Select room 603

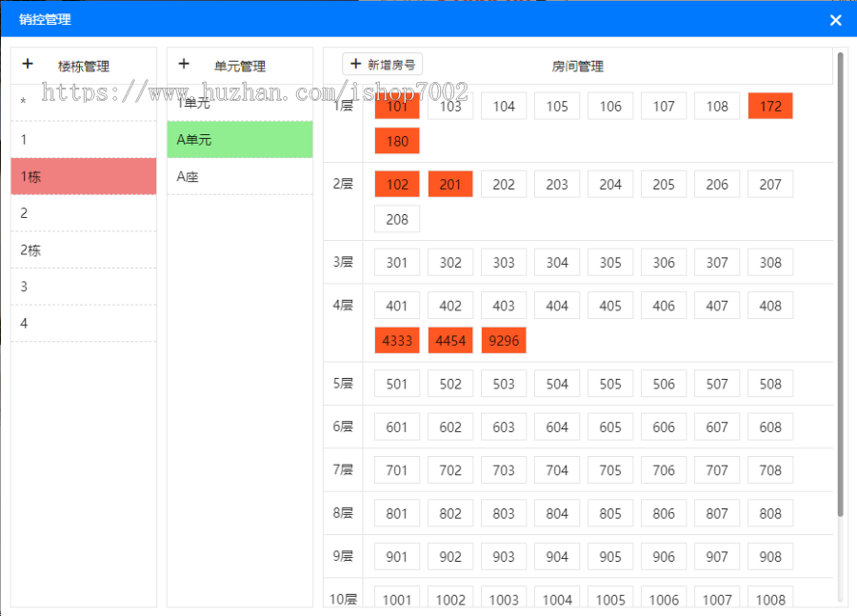504,427
